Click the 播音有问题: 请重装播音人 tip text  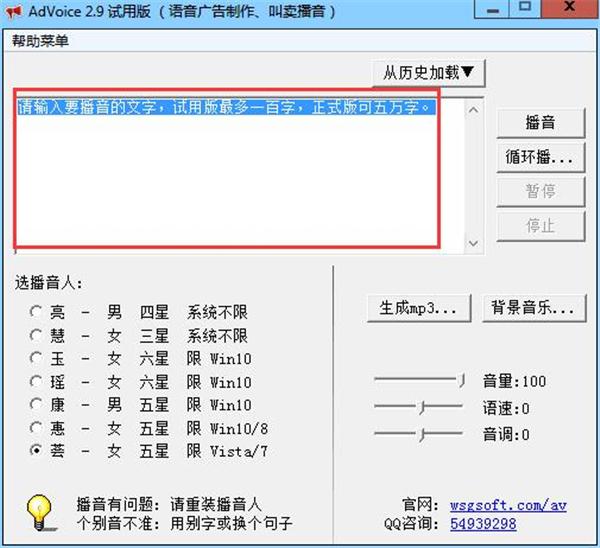pyautogui.click(x=169, y=504)
